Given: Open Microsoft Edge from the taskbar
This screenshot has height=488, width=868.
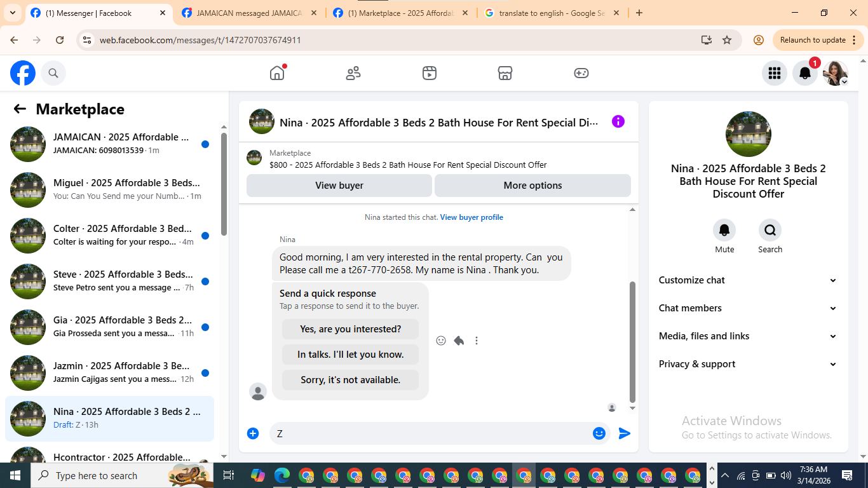Looking at the screenshot, I should click(282, 475).
